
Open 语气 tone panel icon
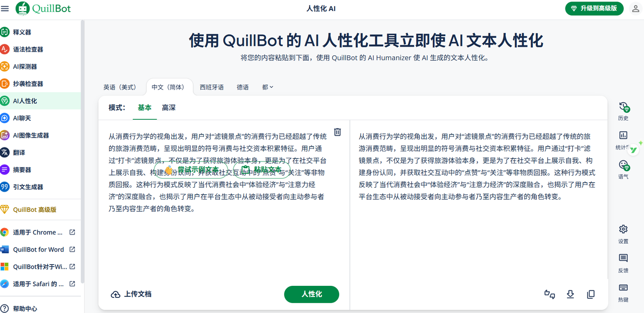pos(623,165)
